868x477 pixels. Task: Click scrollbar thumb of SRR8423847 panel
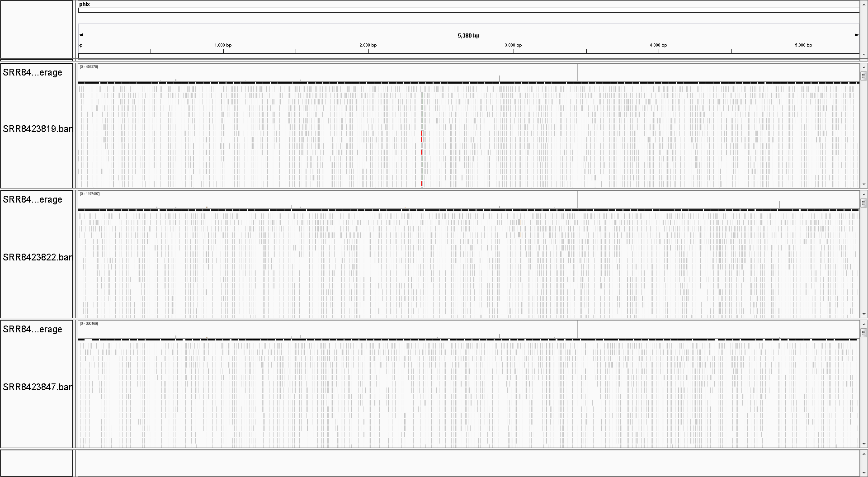click(x=864, y=333)
